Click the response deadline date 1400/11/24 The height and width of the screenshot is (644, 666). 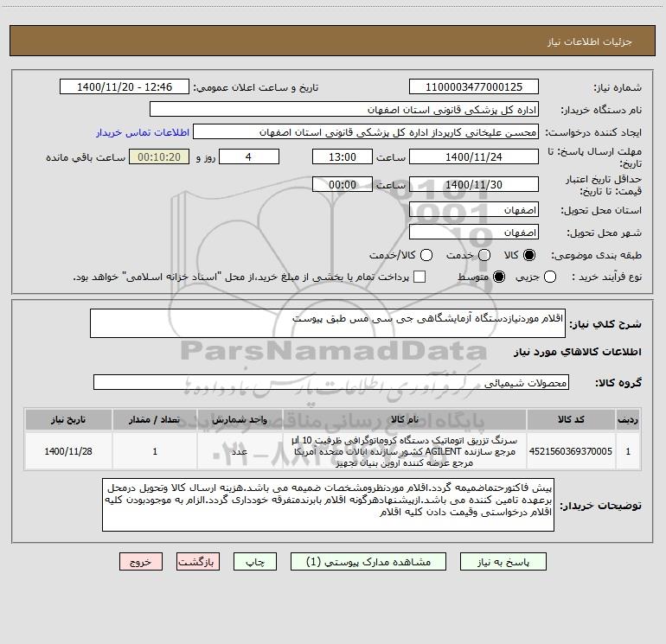[474, 156]
